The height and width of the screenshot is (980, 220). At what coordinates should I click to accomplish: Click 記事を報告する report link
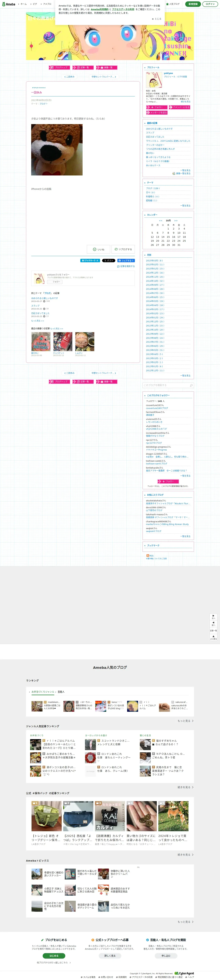tap(126, 266)
